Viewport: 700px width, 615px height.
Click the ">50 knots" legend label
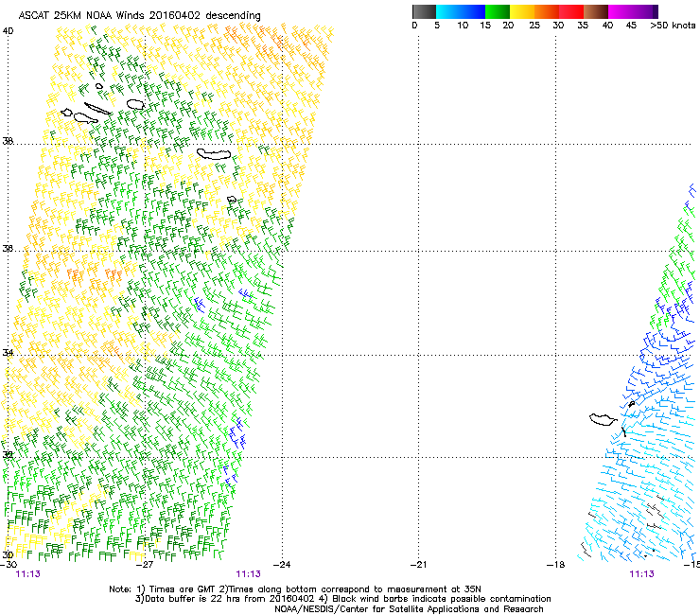pyautogui.click(x=673, y=26)
